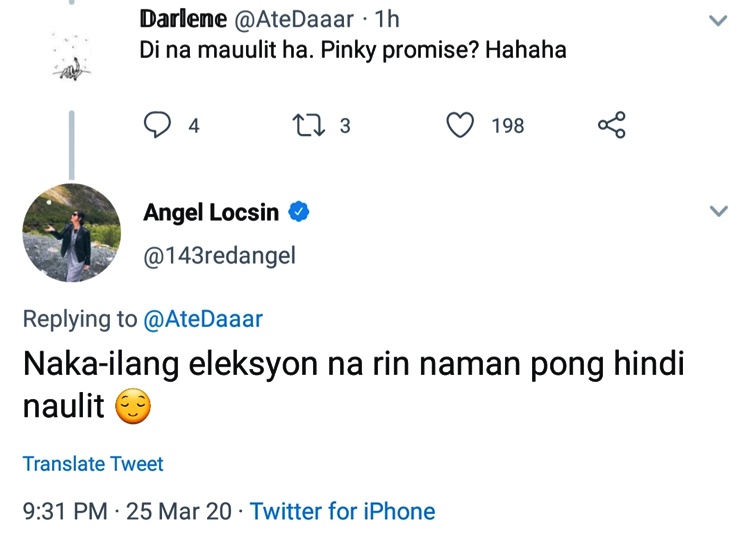Click Darlene's display name
The image size is (750, 547).
click(x=184, y=20)
